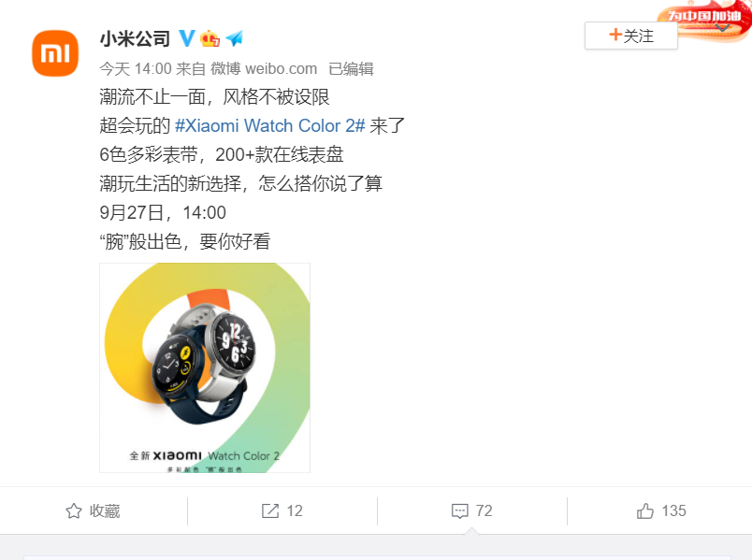The image size is (752, 560).
Task: View the 已编辑 edit history label
Action: click(x=351, y=69)
